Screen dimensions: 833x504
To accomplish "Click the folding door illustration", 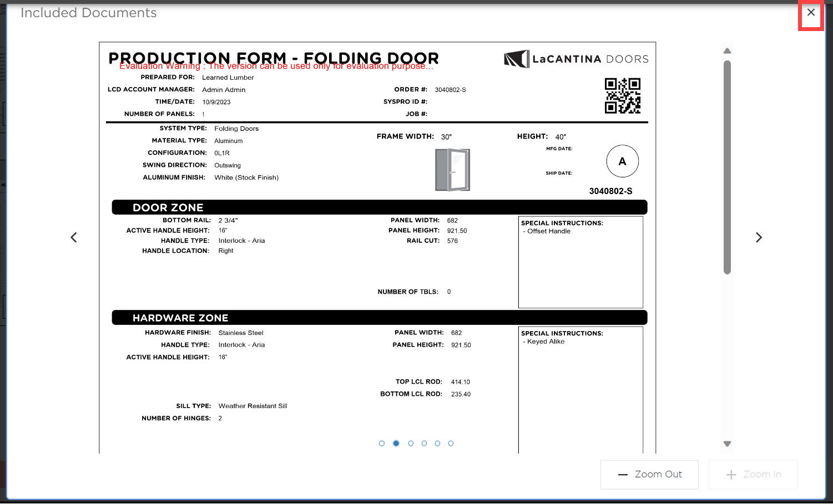I will point(453,170).
